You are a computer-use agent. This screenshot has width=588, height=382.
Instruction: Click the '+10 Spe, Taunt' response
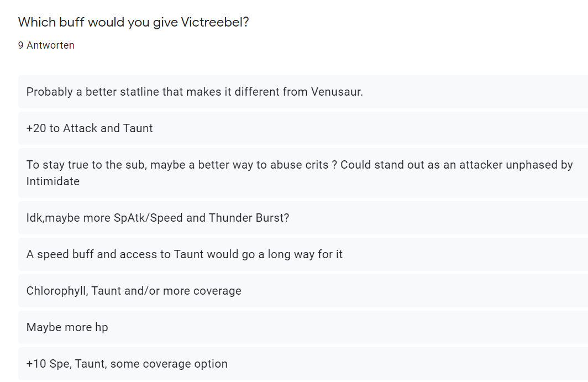click(x=303, y=364)
